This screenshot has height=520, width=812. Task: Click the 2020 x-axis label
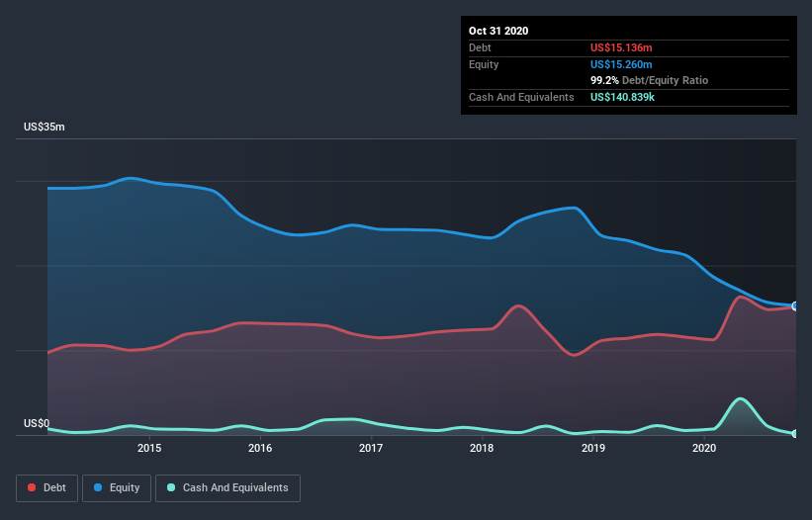coord(704,448)
